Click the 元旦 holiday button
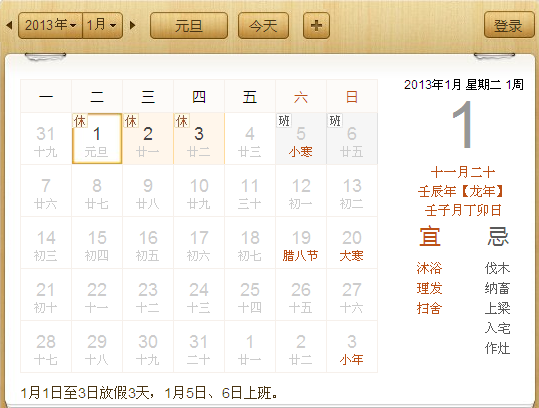539x408 pixels. coord(189,25)
